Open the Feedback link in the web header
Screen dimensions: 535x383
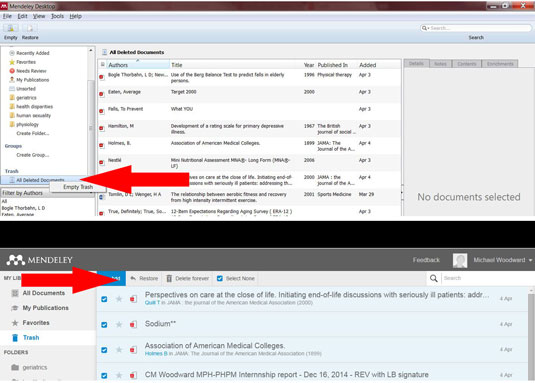coord(426,260)
